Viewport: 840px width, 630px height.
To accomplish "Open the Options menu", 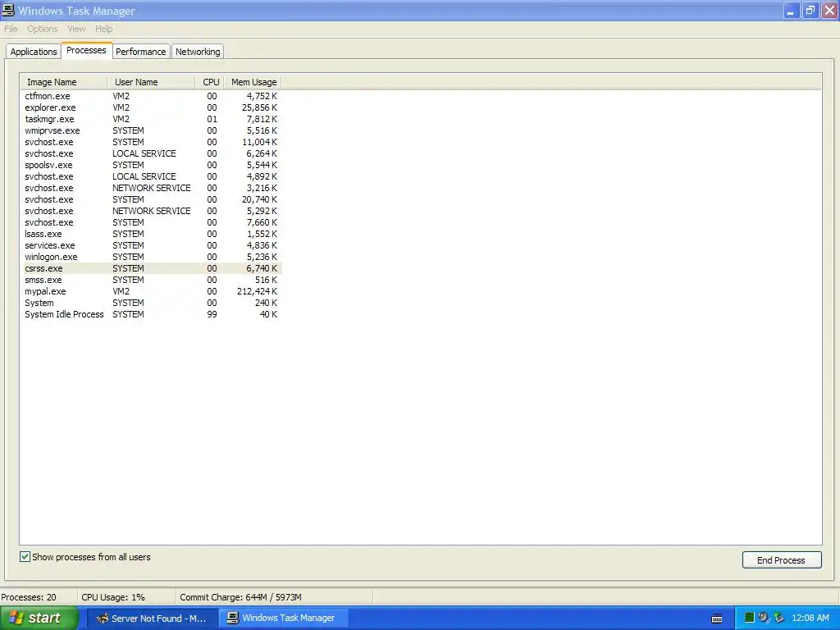I will [x=43, y=29].
